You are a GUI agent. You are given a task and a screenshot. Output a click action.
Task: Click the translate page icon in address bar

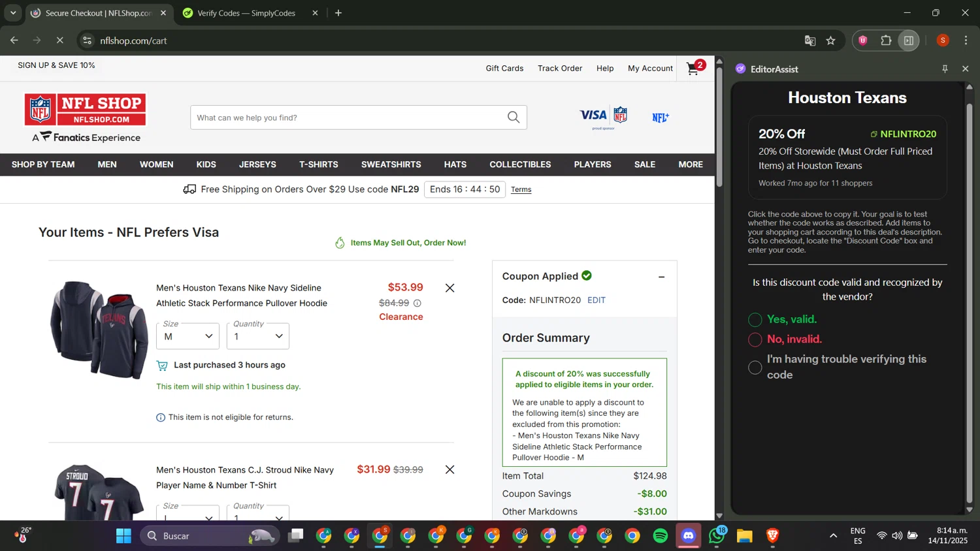810,40
